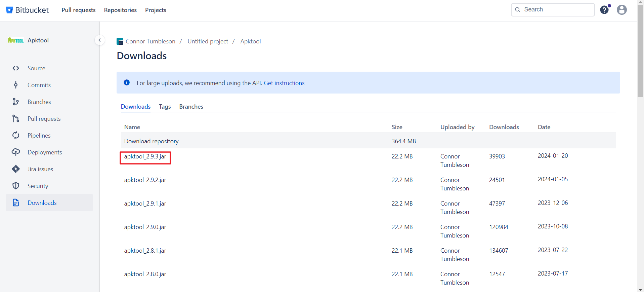Viewport: 644px width, 292px height.
Task: Click the Downloads column header
Action: [x=504, y=127]
